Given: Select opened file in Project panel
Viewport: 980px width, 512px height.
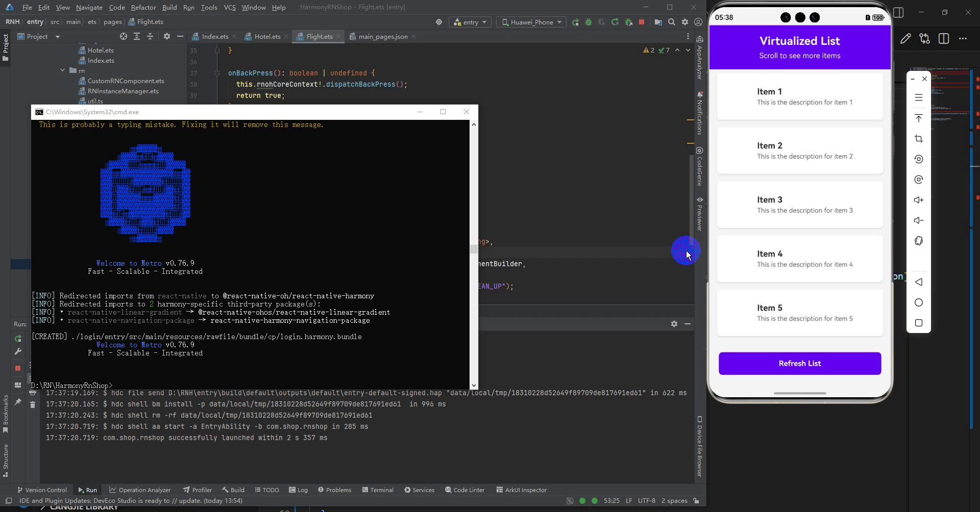Looking at the screenshot, I should 124,36.
